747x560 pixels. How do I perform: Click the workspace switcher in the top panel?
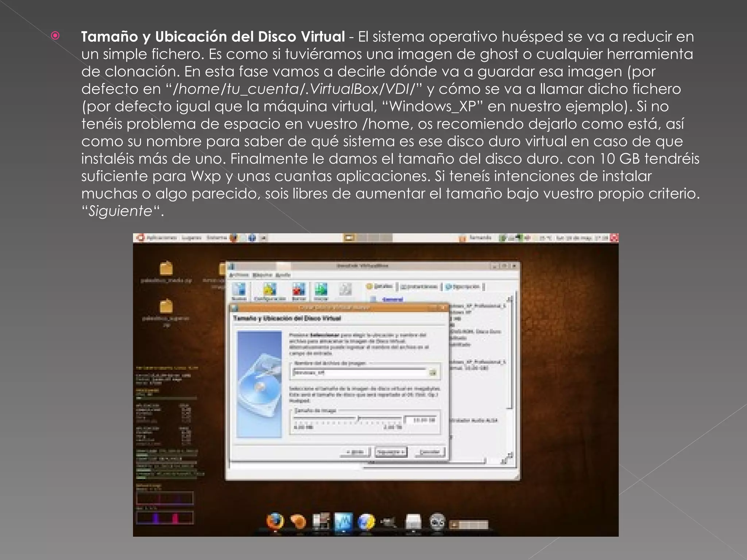click(x=368, y=238)
